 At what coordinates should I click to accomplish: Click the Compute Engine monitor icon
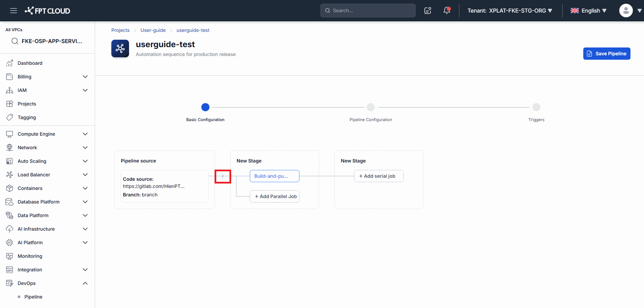coord(10,134)
